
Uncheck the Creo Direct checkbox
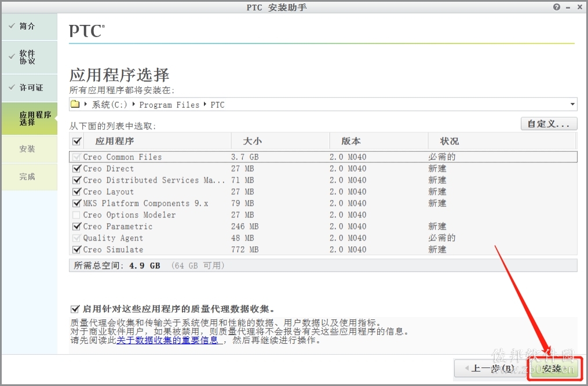(76, 169)
